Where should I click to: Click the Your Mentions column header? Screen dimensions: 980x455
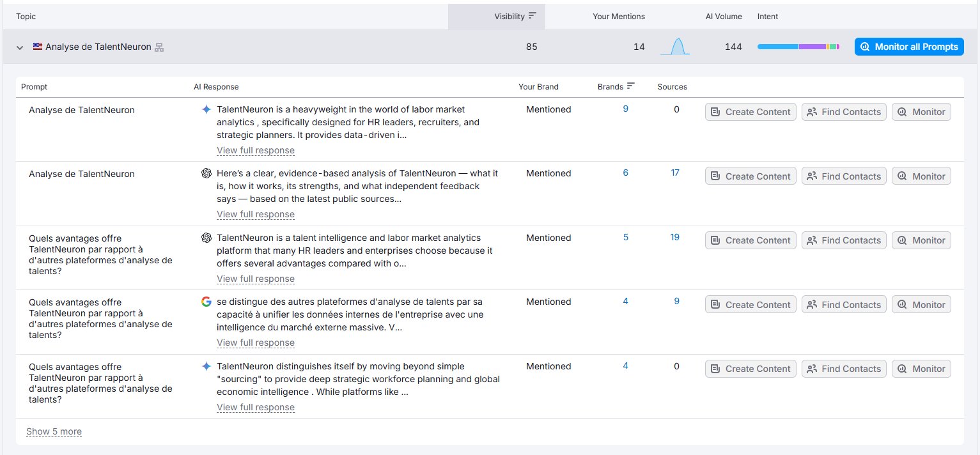tap(619, 17)
